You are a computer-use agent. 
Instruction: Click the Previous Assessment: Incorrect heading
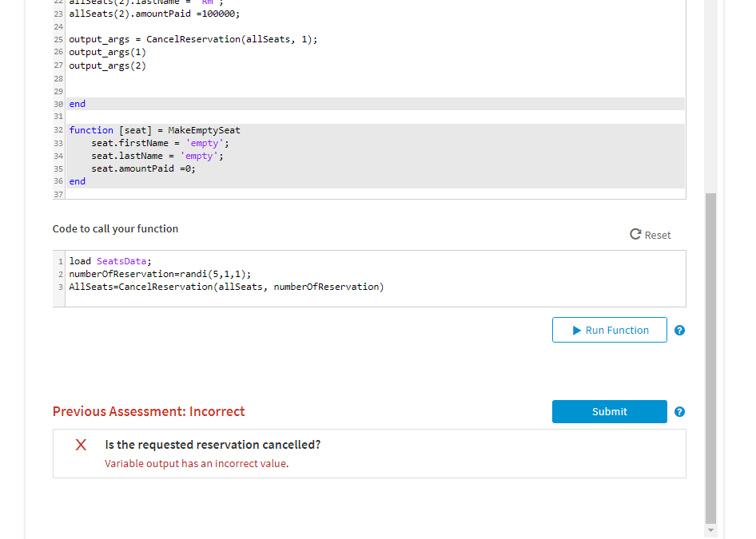click(x=149, y=411)
